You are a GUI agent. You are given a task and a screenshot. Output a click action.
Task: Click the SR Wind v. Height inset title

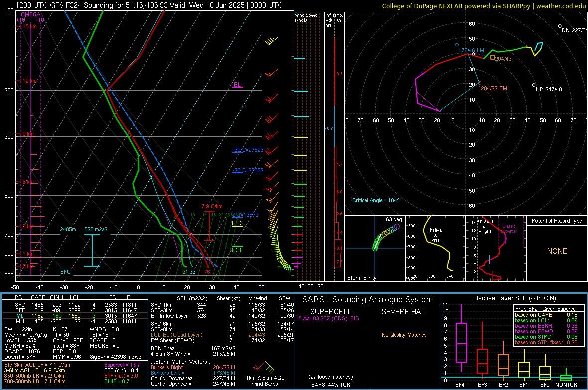(x=485, y=227)
